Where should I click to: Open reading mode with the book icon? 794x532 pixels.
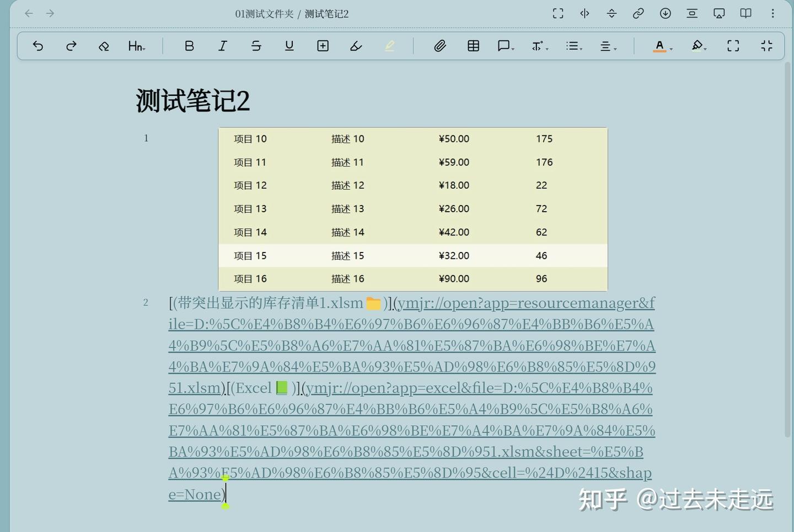745,13
